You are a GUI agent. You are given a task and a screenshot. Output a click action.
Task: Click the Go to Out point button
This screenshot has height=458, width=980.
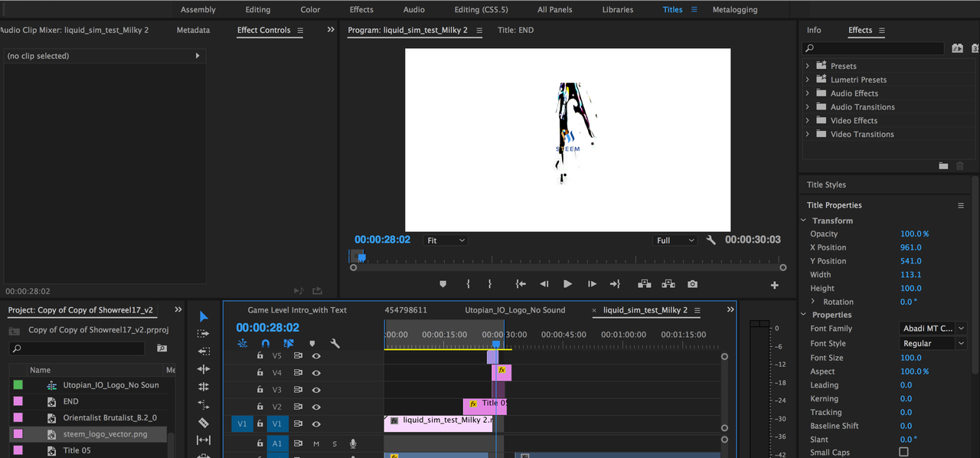coord(615,284)
